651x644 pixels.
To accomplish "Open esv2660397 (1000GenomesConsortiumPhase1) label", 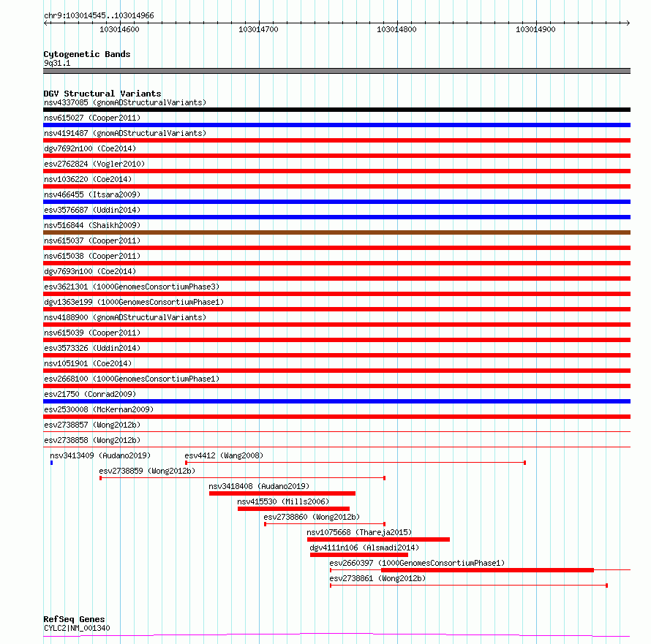I will tap(417, 563).
